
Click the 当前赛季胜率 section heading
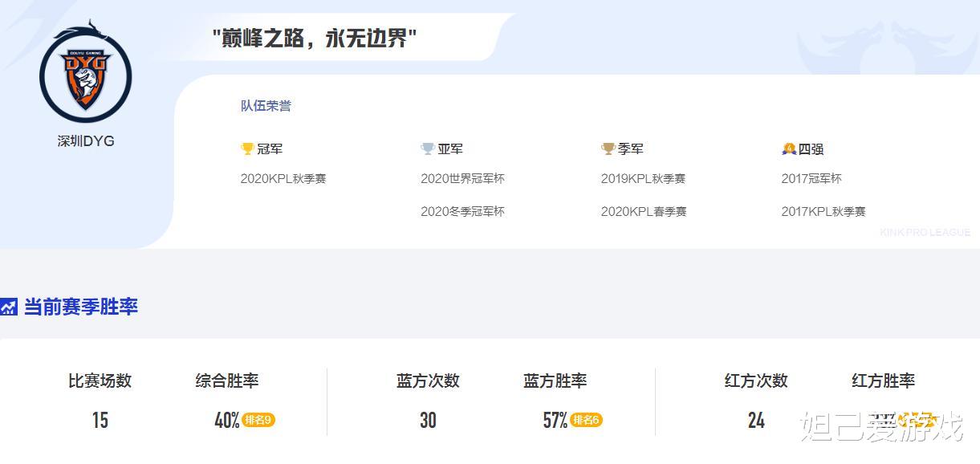point(81,307)
